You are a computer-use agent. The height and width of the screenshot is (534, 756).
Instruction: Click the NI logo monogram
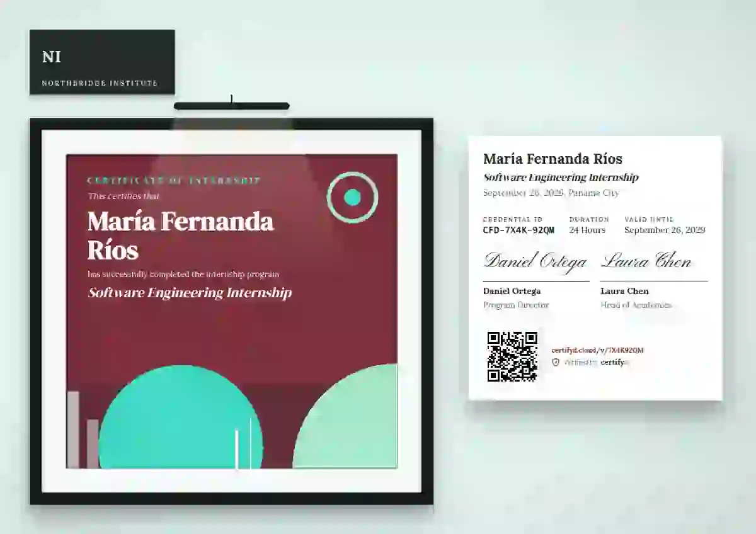[x=52, y=57]
